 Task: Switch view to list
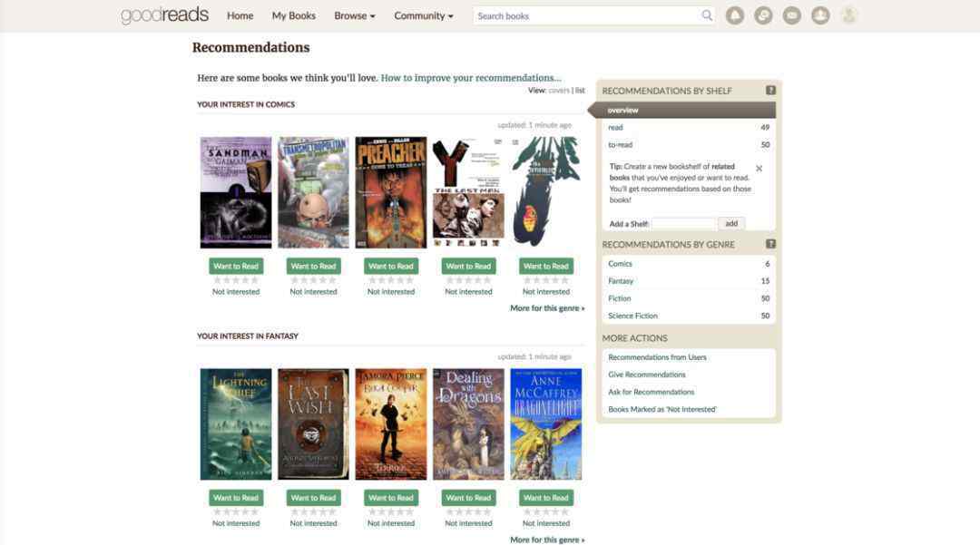[x=580, y=91]
